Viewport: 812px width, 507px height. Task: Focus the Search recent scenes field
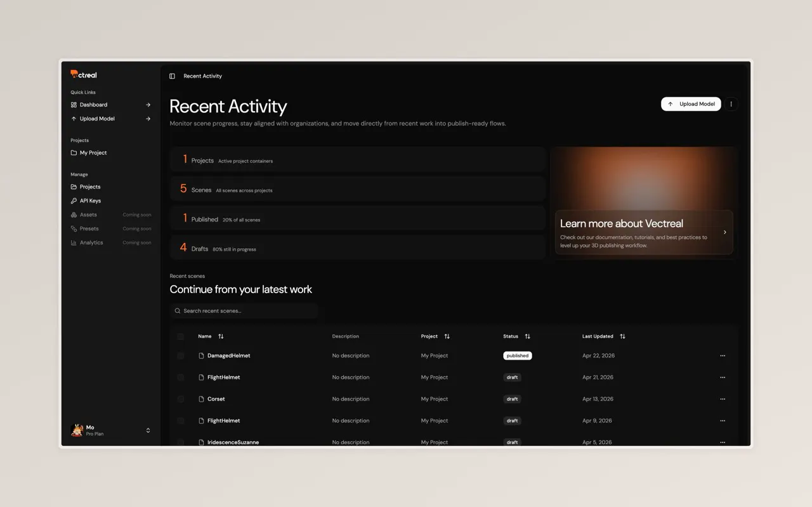(244, 311)
